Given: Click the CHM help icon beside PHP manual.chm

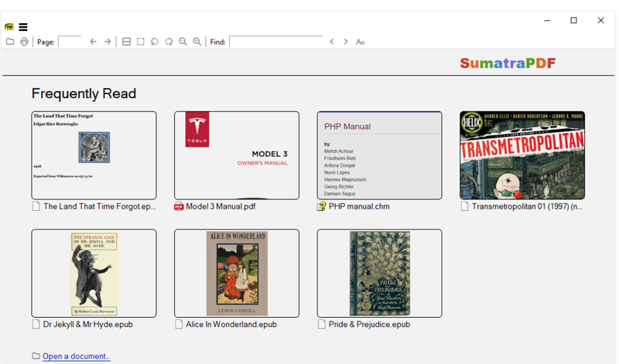Looking at the screenshot, I should [321, 206].
